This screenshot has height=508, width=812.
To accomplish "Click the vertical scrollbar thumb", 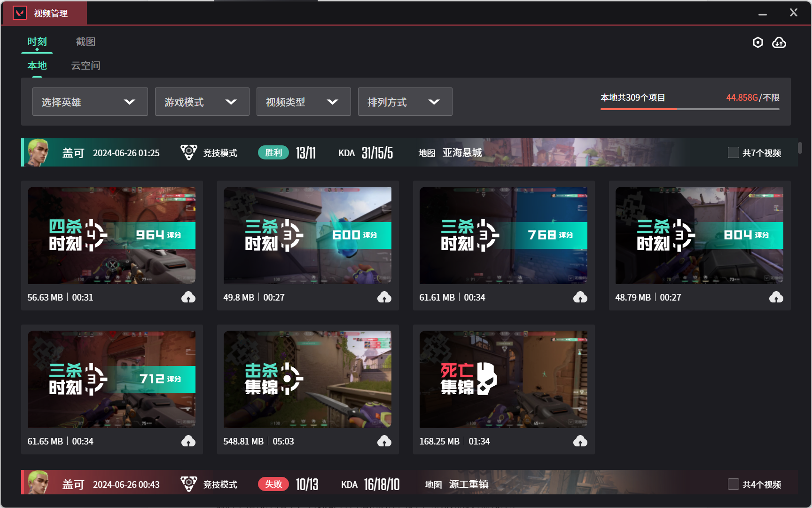I will (800, 148).
